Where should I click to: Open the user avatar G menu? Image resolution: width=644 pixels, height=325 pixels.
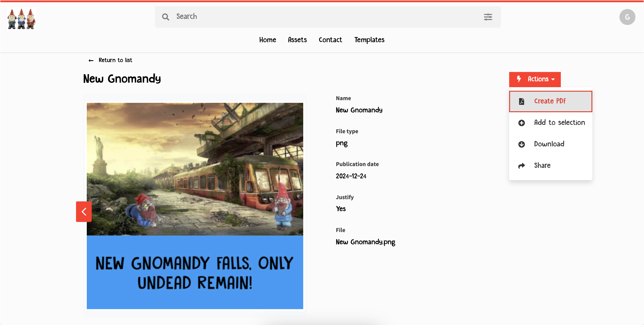627,17
